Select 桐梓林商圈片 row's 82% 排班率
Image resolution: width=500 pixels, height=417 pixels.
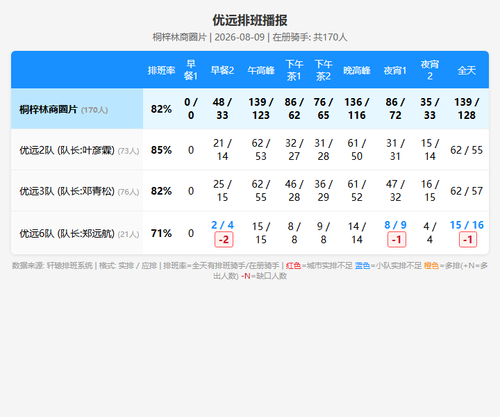161,109
